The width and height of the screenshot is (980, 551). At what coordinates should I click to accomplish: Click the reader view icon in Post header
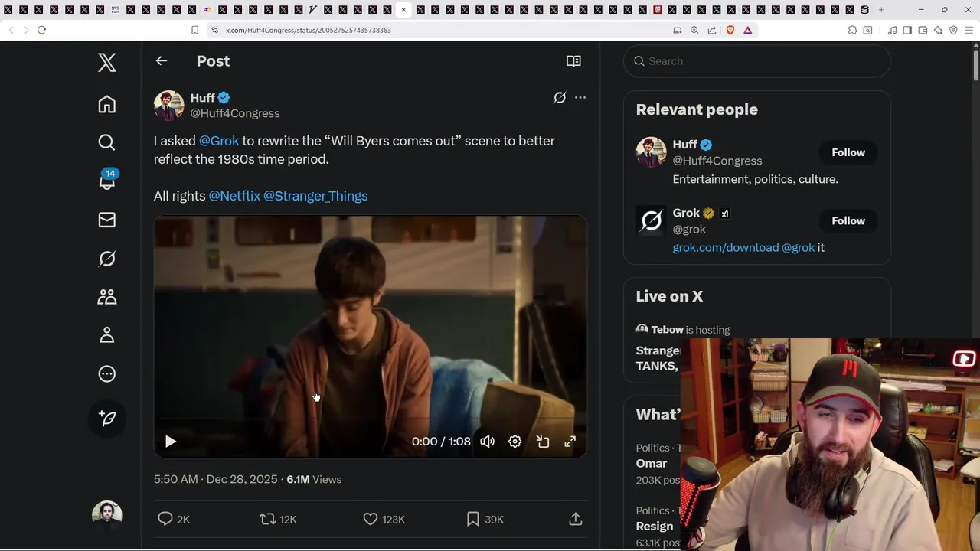(573, 61)
